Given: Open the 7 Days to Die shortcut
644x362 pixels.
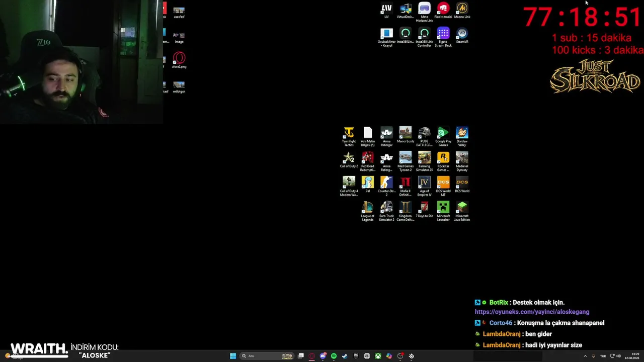Looking at the screenshot, I should [424, 210].
